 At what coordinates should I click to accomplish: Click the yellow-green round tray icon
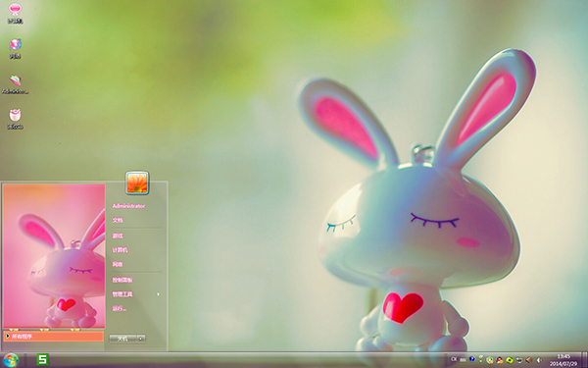pyautogui.click(x=510, y=360)
